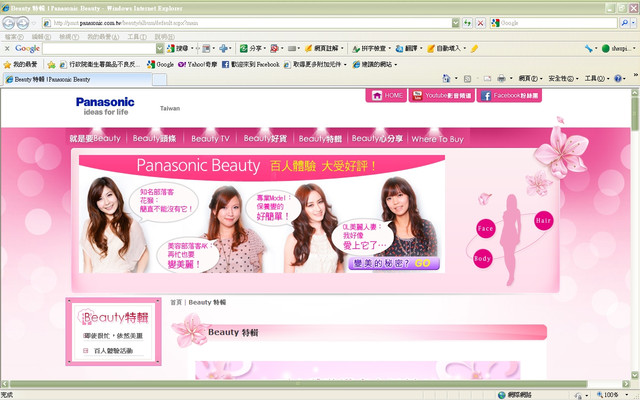Click the Read mail icon in command bar

point(487,78)
